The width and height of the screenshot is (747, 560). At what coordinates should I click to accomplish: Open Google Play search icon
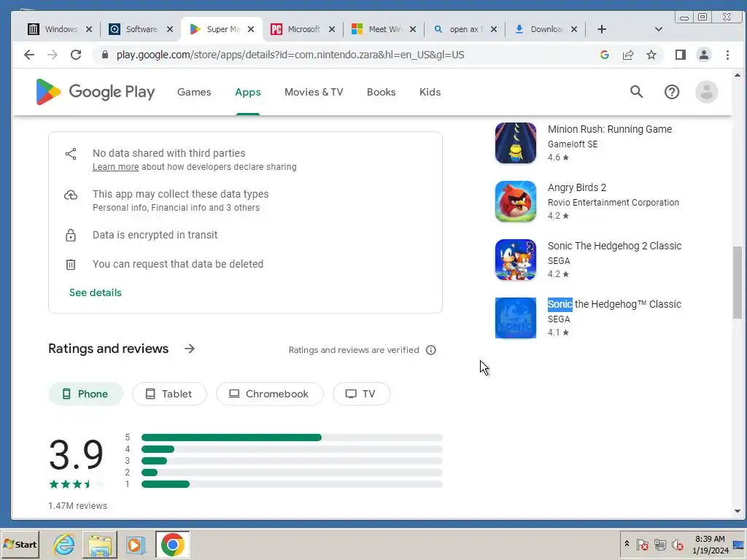pyautogui.click(x=636, y=92)
